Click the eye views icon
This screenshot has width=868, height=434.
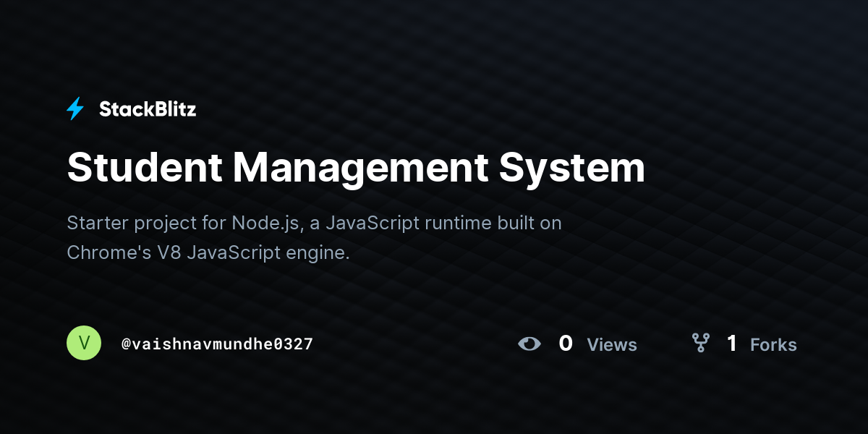click(529, 344)
